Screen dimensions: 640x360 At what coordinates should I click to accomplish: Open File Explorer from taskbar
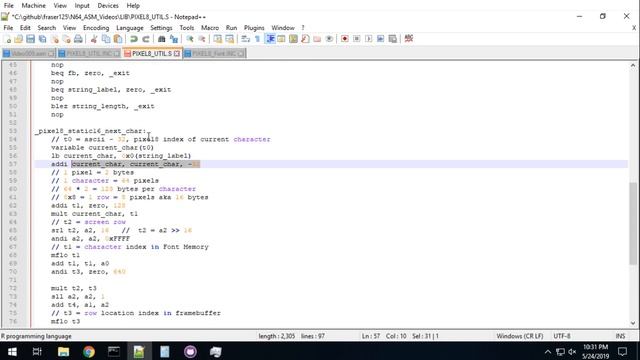click(63, 351)
